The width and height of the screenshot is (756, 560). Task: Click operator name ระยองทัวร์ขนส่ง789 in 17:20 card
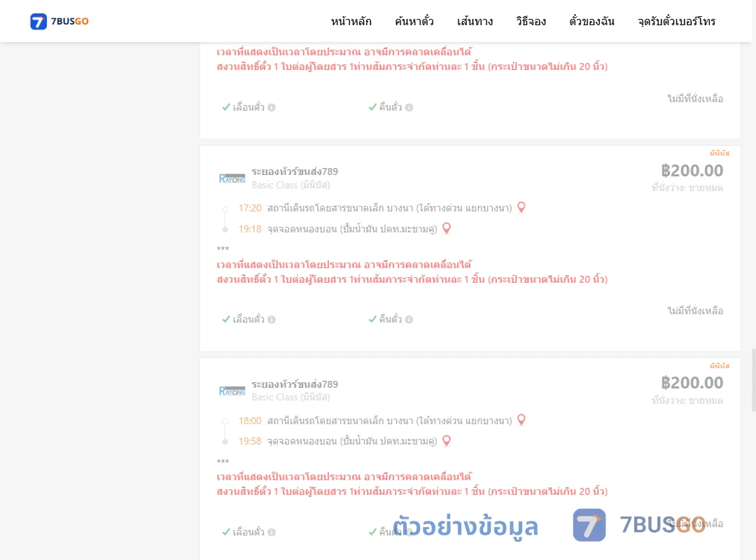(295, 171)
